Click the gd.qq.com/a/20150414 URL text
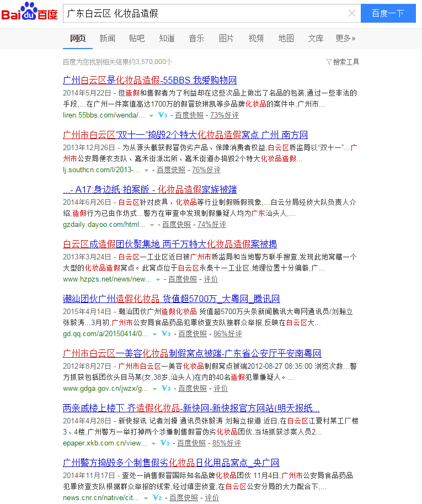The height and width of the screenshot is (504, 422). click(x=106, y=333)
